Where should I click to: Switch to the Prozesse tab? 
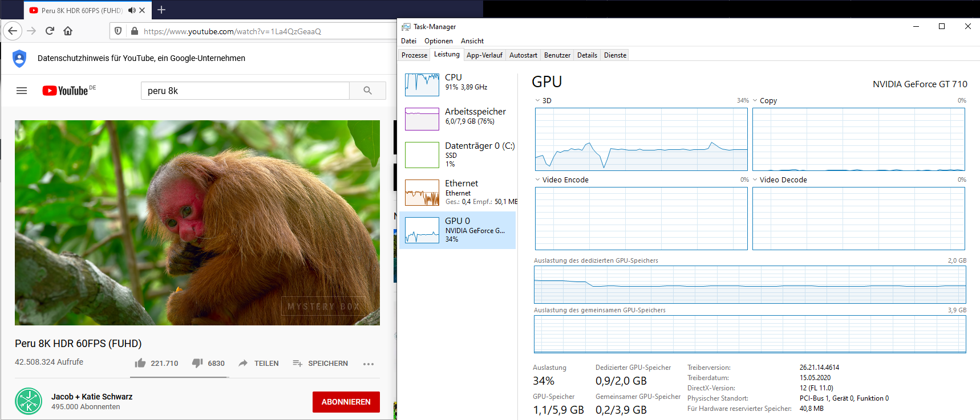pyautogui.click(x=414, y=55)
